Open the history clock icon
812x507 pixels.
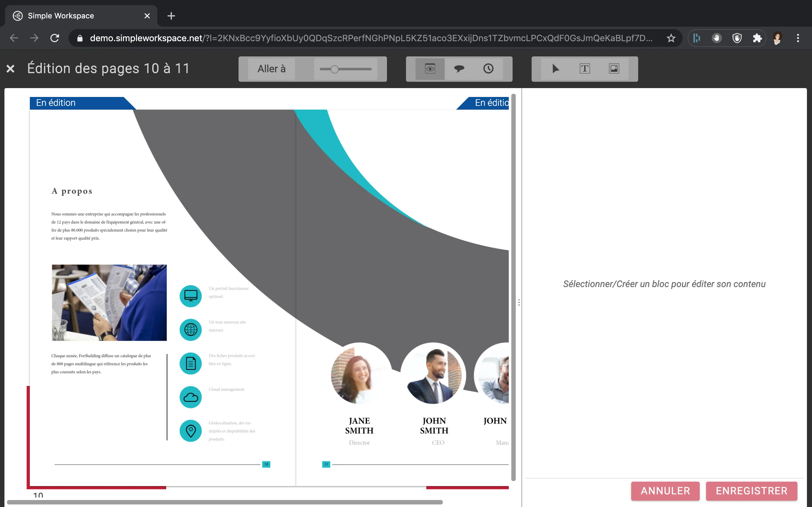click(x=488, y=69)
